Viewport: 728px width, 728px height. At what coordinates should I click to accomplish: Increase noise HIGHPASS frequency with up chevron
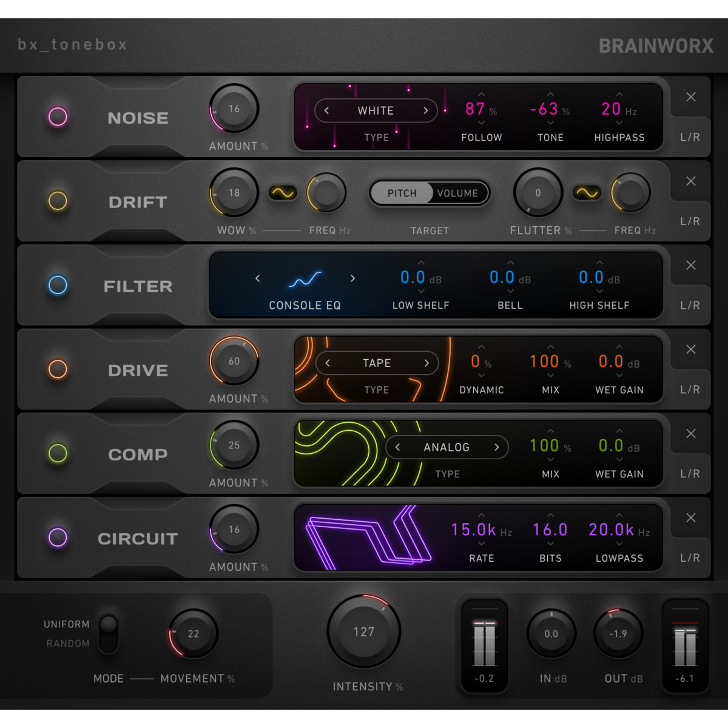point(619,95)
